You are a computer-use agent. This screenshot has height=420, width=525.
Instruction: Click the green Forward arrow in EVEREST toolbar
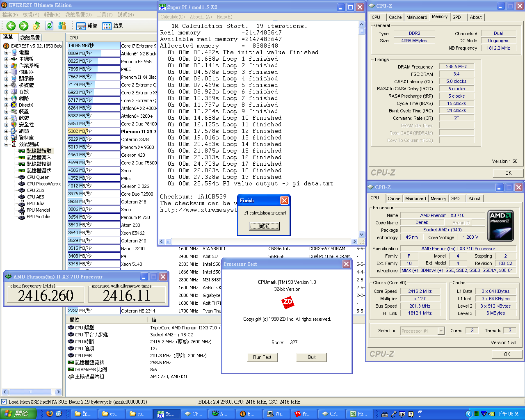[x=24, y=26]
